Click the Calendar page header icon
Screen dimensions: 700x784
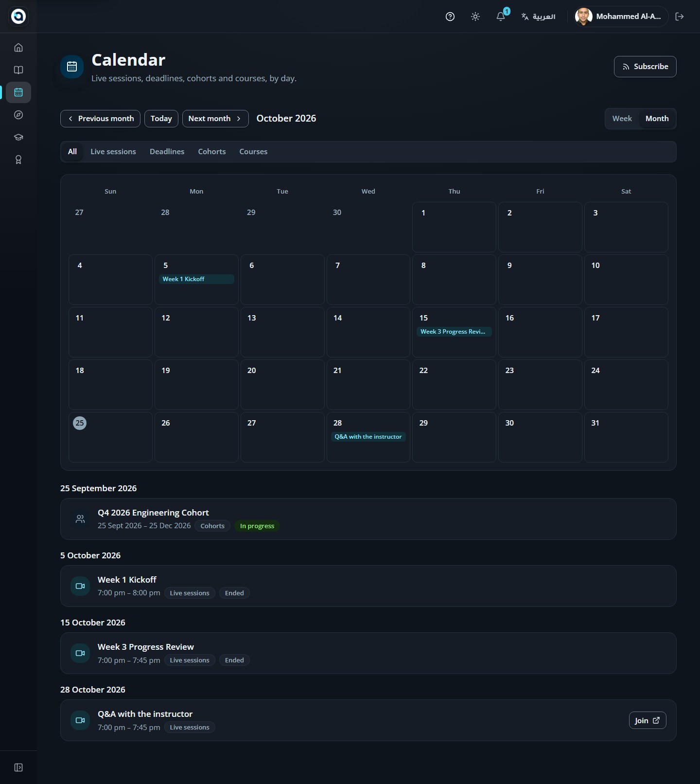72,67
